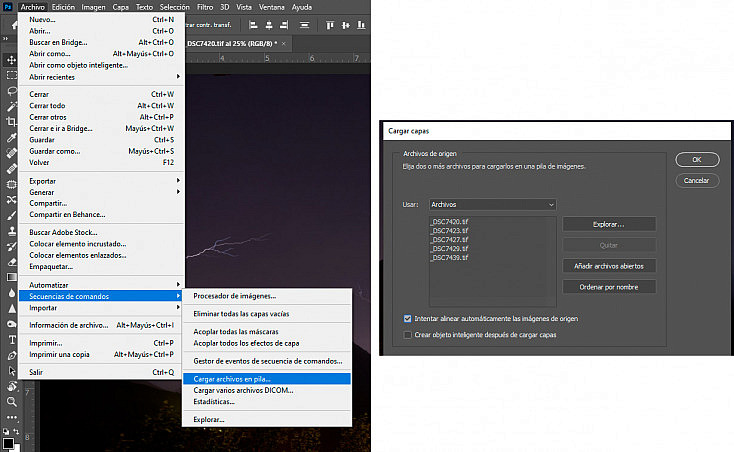Open the Imagen menu

tap(93, 7)
